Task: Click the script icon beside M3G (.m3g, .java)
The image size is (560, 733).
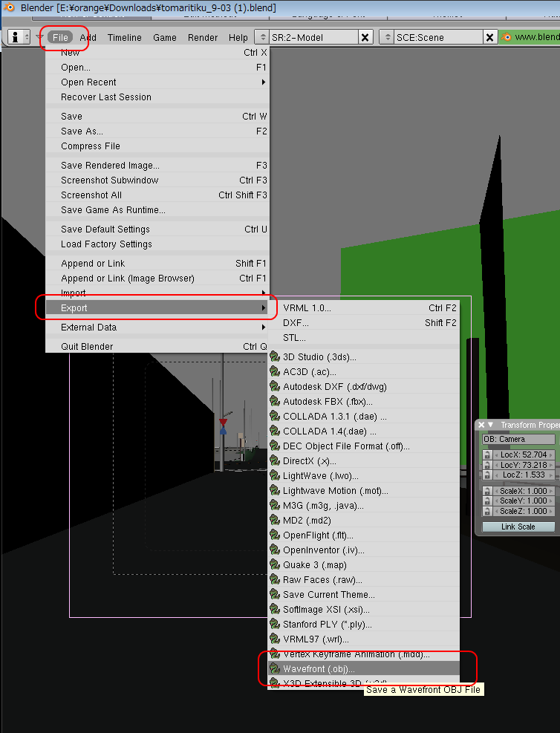Action: [275, 505]
